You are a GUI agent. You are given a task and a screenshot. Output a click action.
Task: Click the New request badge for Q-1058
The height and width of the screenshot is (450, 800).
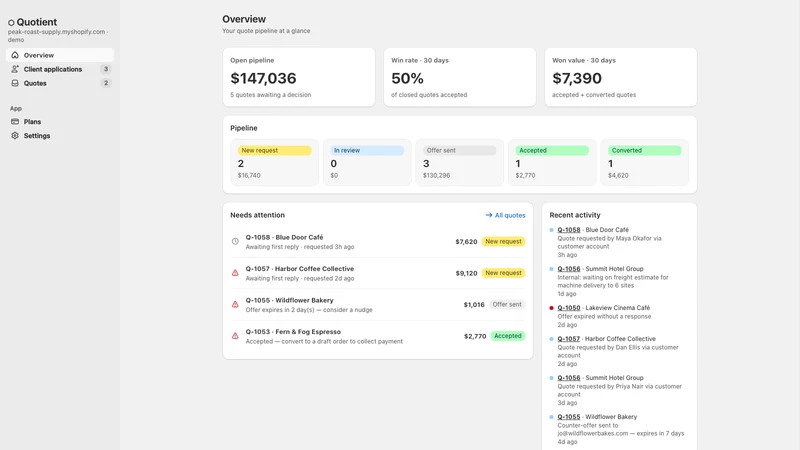click(x=503, y=241)
